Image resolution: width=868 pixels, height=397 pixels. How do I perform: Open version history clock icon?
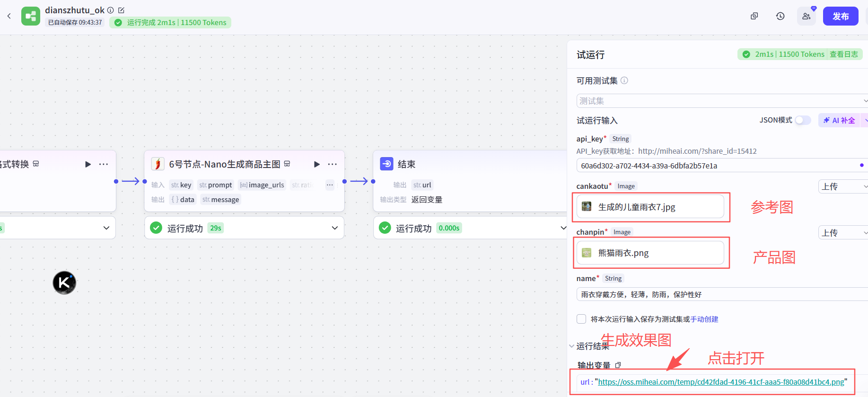tap(780, 16)
